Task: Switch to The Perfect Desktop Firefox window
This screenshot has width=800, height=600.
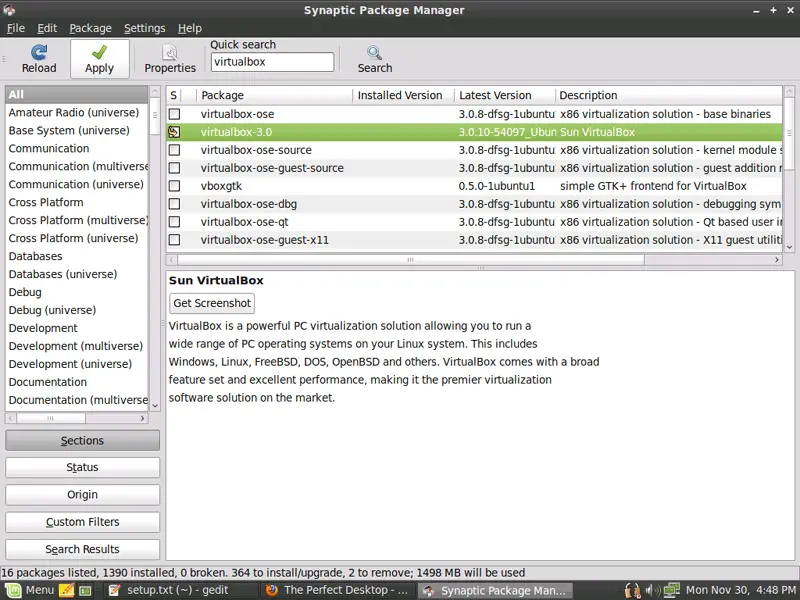Action: 337,590
